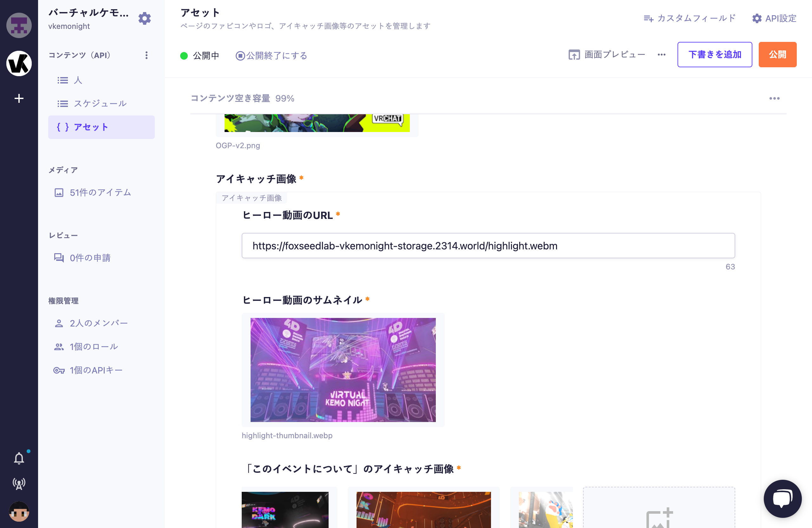Click the user avatar at bottom left
The height and width of the screenshot is (528, 812).
click(19, 511)
